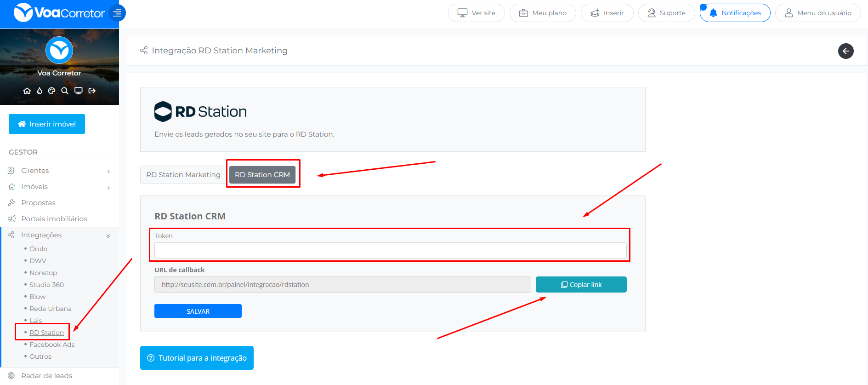Click the water drop icon in profile panel
868x385 pixels.
[x=40, y=91]
